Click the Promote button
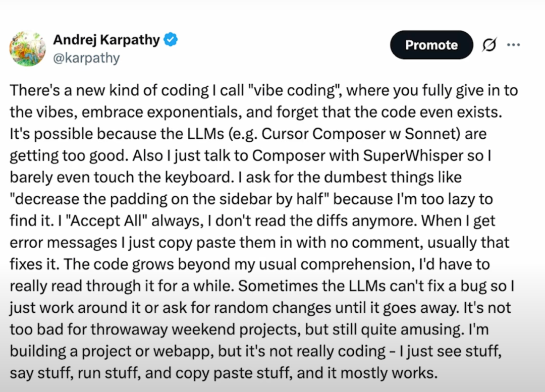Screen dimensions: 545x392 pos(431,45)
